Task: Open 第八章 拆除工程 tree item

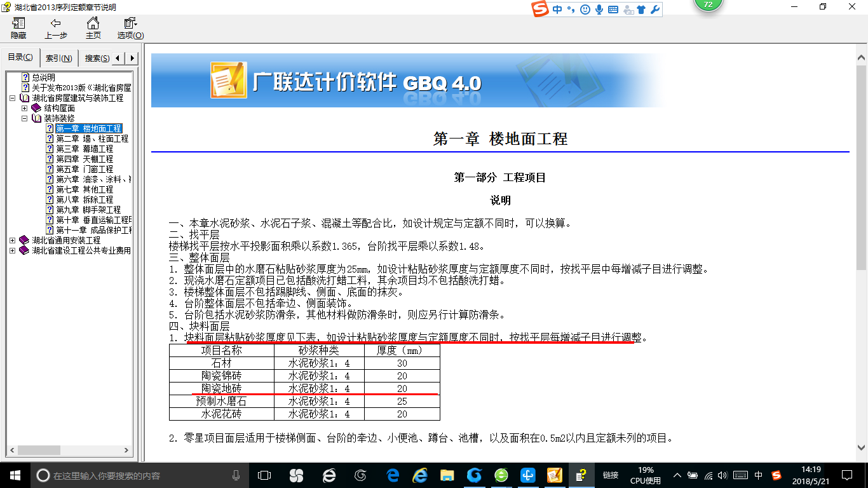Action: 85,200
